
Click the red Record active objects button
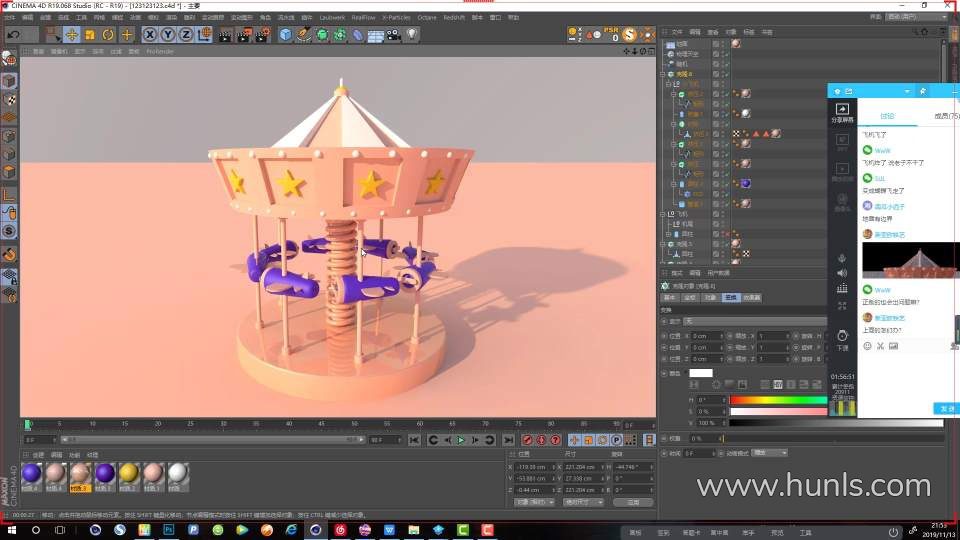point(527,440)
